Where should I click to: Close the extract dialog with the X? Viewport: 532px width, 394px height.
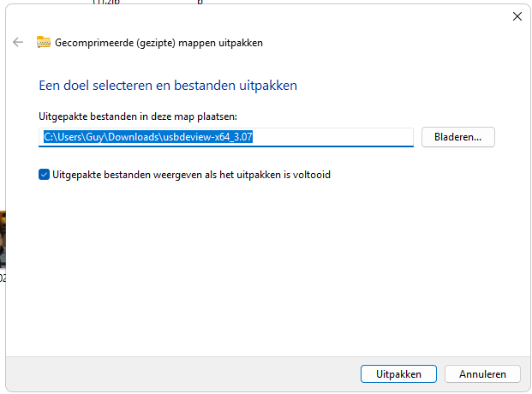[517, 16]
